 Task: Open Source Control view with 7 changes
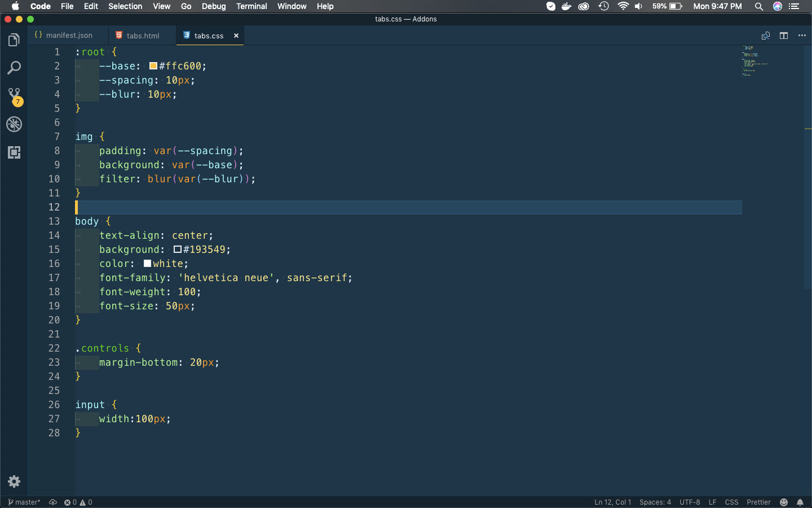(x=14, y=97)
